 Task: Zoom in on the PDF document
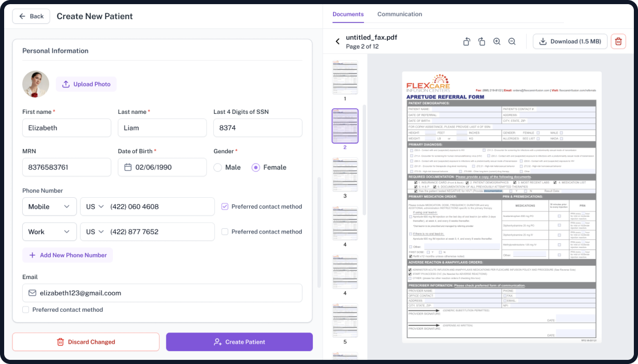click(497, 41)
